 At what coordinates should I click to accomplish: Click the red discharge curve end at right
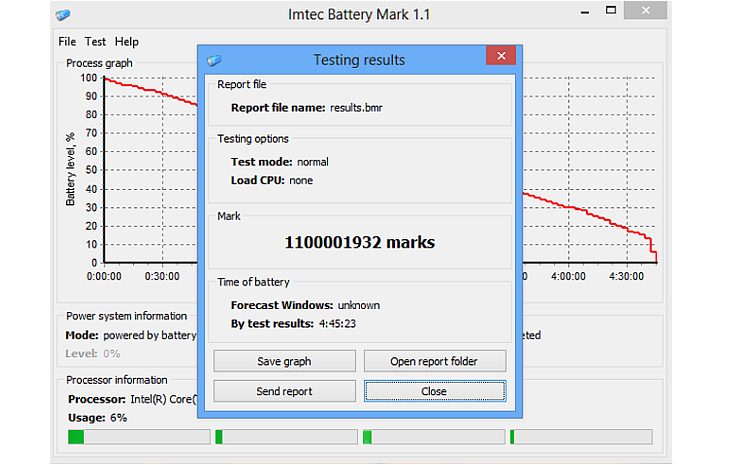click(x=656, y=257)
